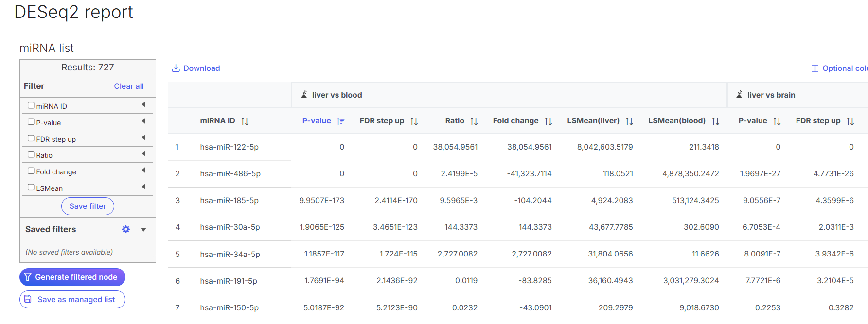Screen dimensions: 868x324
Task: Click the Clear all filters link
Action: (x=128, y=86)
